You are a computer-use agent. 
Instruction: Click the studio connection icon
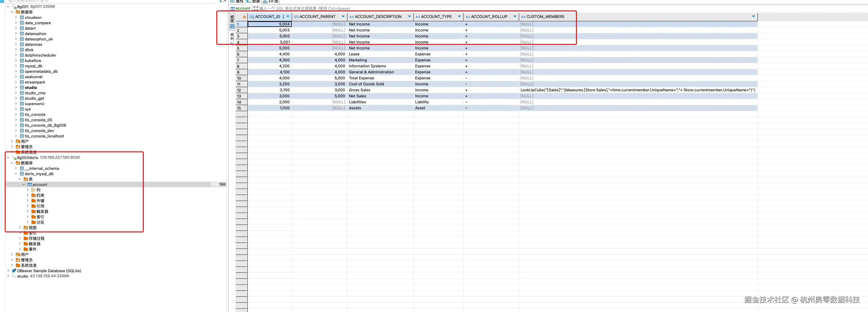coord(14,276)
